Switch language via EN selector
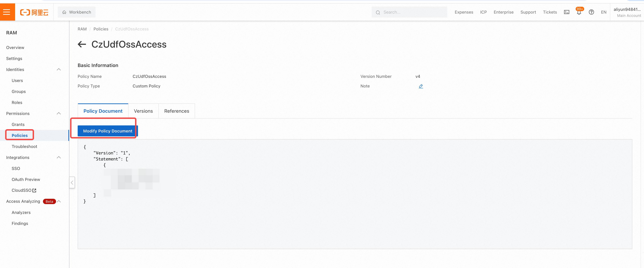 [x=603, y=12]
